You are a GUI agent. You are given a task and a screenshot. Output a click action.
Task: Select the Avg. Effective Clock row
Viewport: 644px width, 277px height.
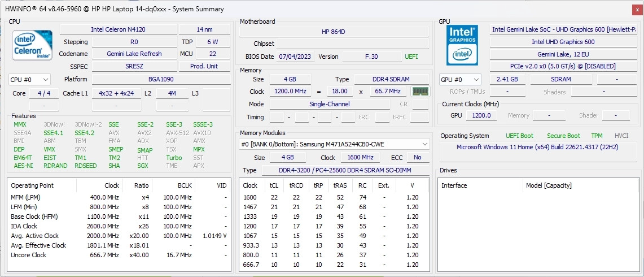(x=119, y=245)
